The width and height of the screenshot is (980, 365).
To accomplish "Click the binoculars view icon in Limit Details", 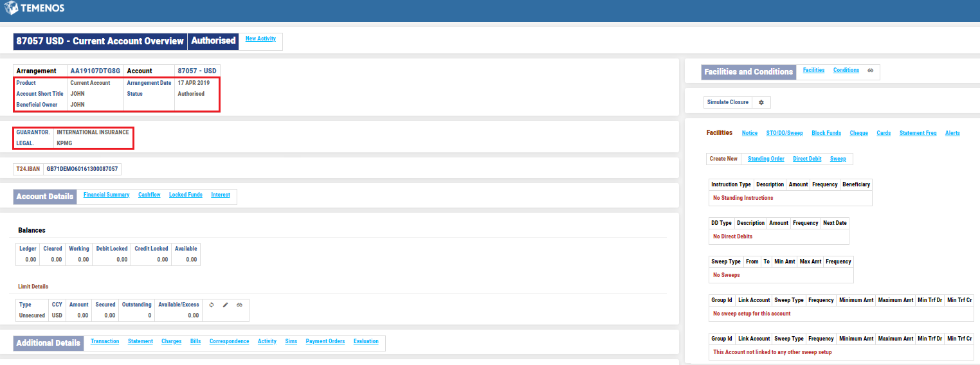I will pos(239,305).
